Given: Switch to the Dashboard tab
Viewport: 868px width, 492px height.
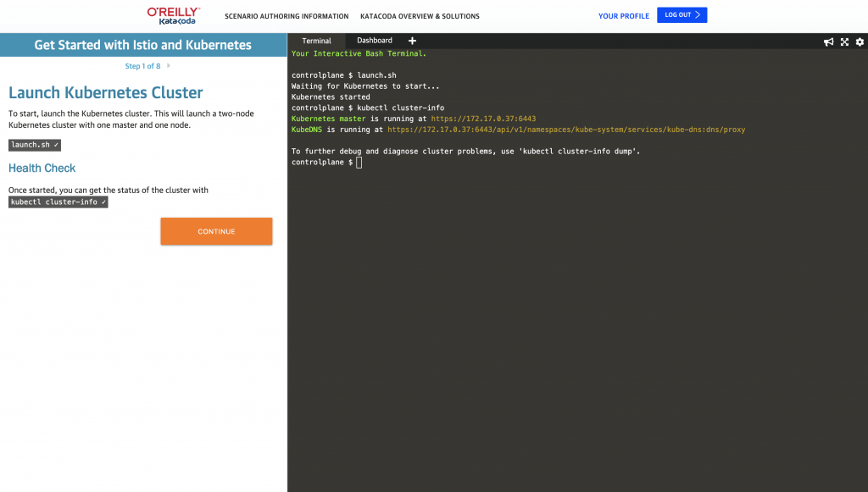Looking at the screenshot, I should pos(375,41).
